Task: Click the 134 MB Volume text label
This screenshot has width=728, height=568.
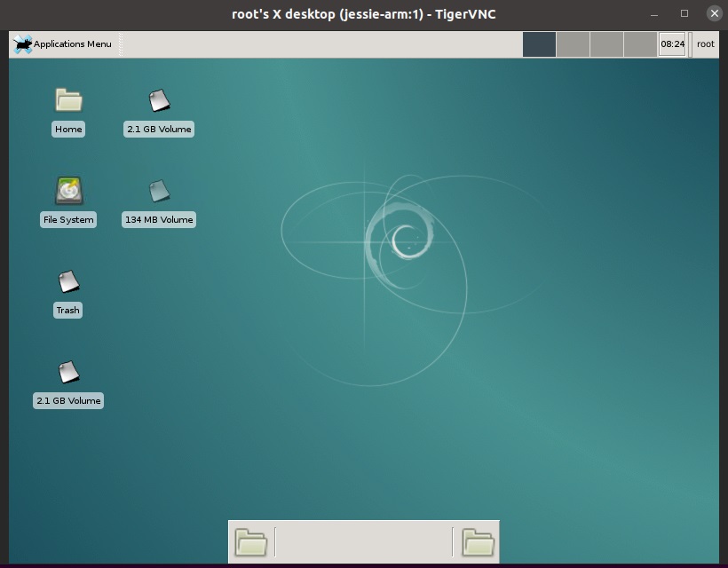Action: pyautogui.click(x=158, y=219)
